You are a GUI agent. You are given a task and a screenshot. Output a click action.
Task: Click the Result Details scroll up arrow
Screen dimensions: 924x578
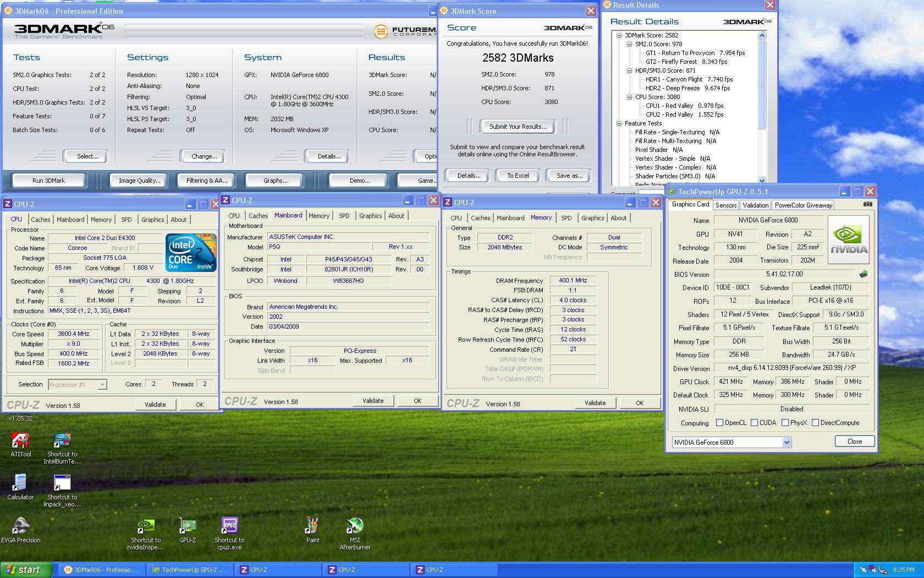click(762, 36)
